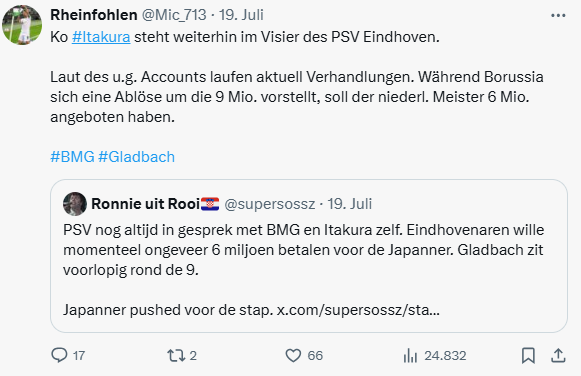Open Ronnie uit Rooi avatar picture

pos(75,204)
